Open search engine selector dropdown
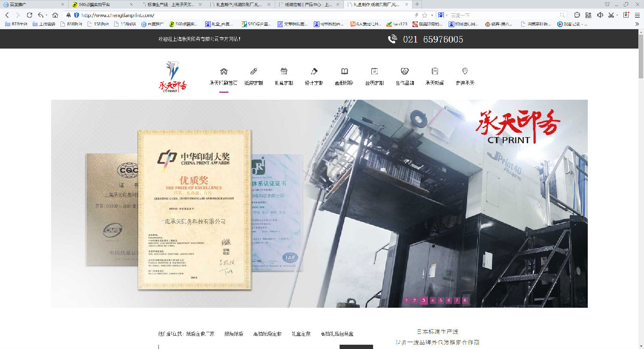 click(442, 15)
